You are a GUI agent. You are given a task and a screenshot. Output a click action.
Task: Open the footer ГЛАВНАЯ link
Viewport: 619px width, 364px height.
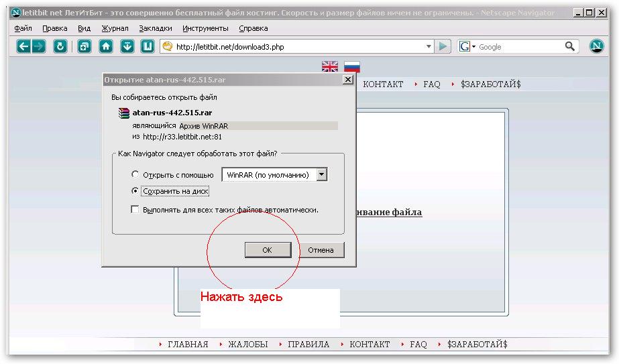tap(188, 345)
